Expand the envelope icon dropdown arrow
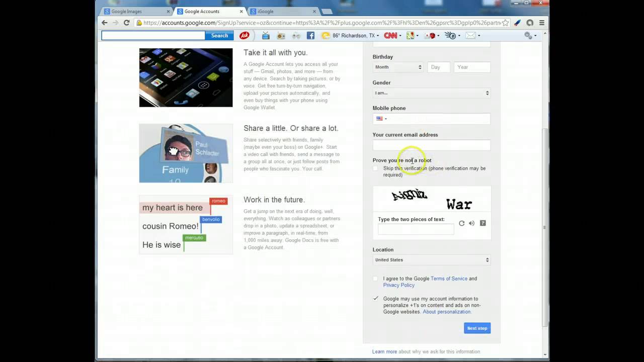Screen dimensions: 644x362 tap(479, 36)
